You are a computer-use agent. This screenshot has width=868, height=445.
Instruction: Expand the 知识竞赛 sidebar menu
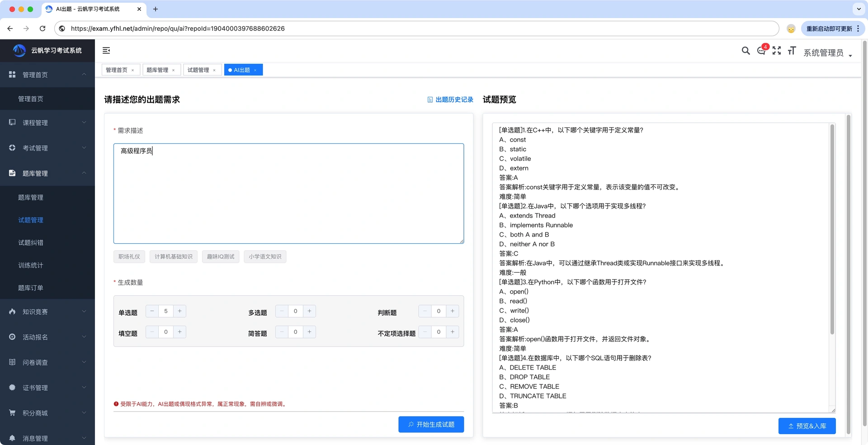(47, 312)
